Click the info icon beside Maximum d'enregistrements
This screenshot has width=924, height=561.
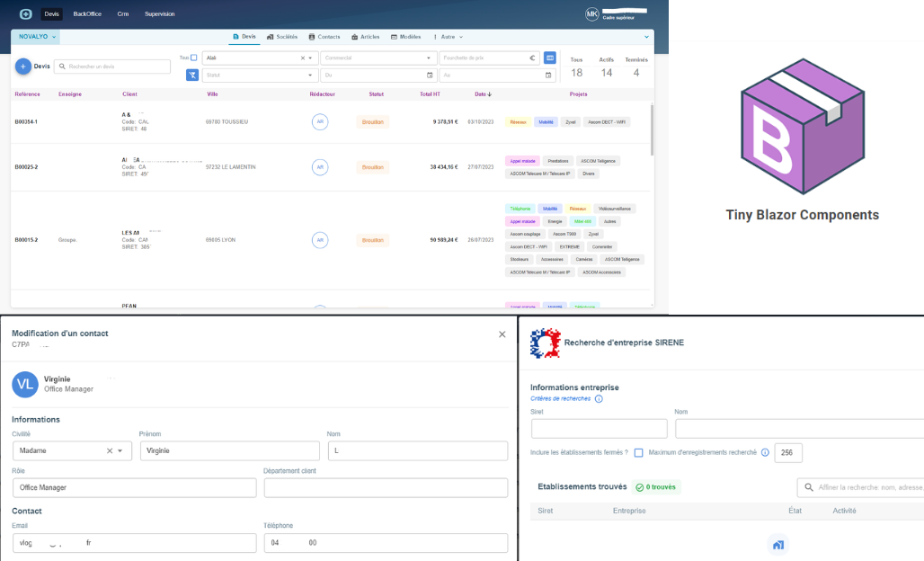765,452
